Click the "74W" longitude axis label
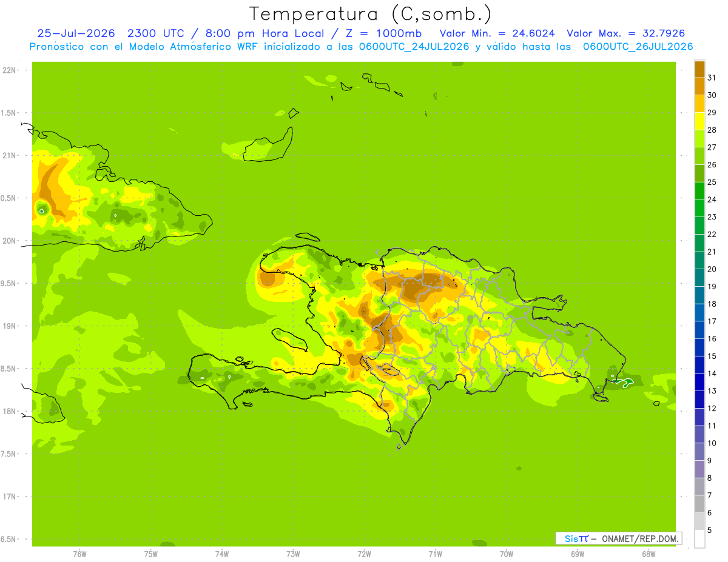 pyautogui.click(x=222, y=554)
